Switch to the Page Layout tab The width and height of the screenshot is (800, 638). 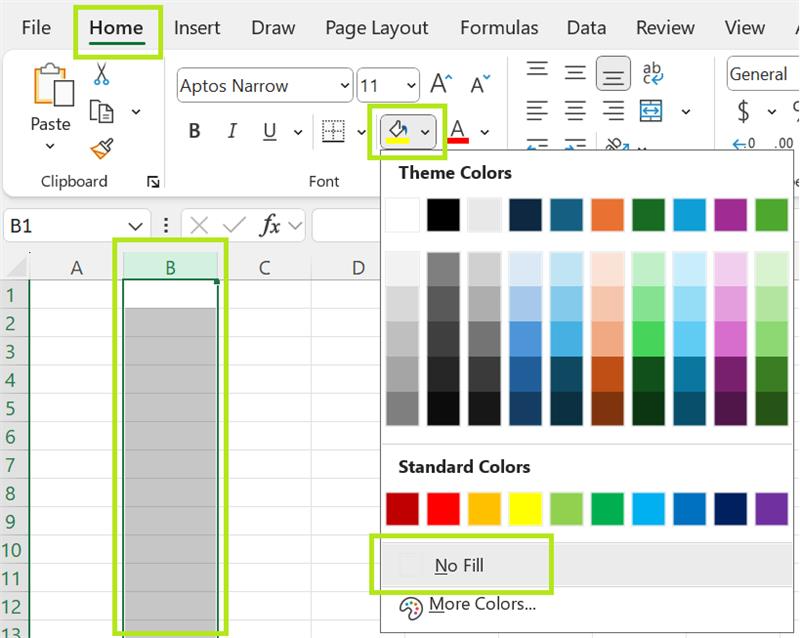pyautogui.click(x=377, y=28)
